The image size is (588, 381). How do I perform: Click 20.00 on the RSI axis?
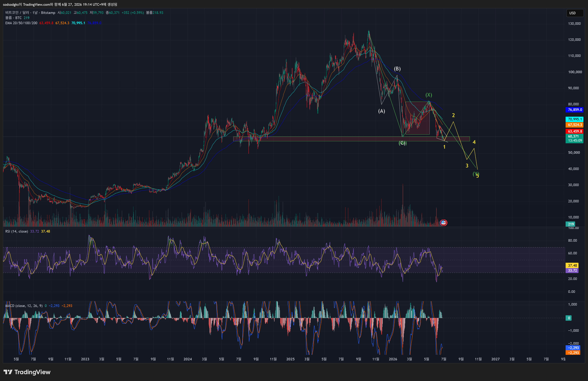[572, 279]
